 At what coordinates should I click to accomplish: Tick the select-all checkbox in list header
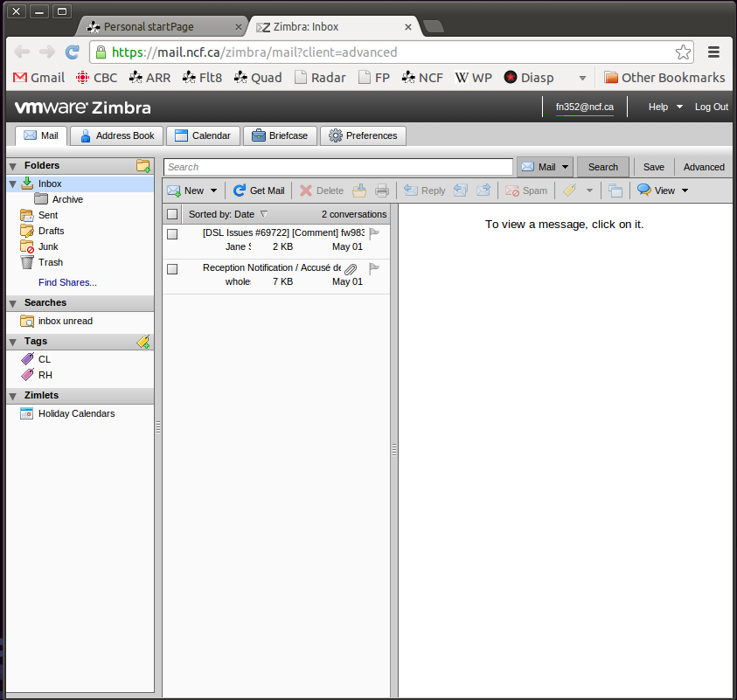pos(172,214)
